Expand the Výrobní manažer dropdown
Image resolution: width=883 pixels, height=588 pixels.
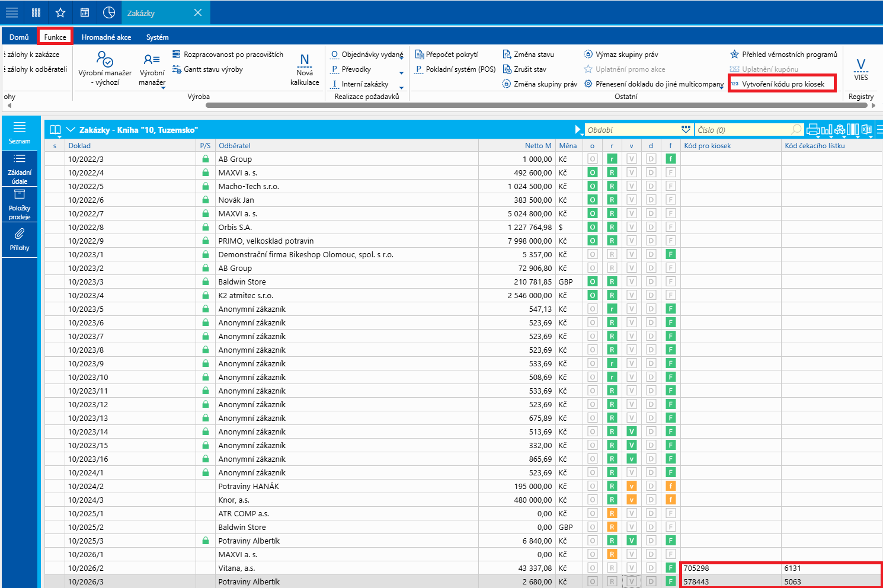(x=163, y=88)
